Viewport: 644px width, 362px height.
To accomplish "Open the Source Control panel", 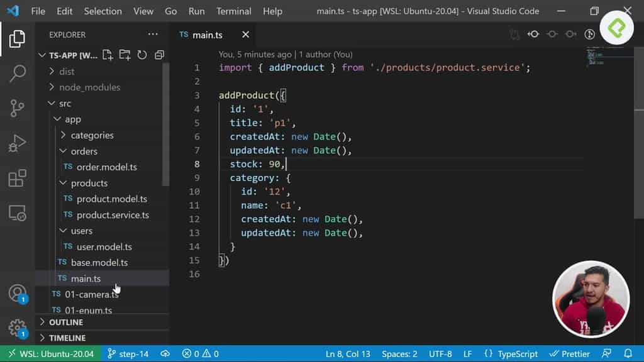I will tap(17, 109).
